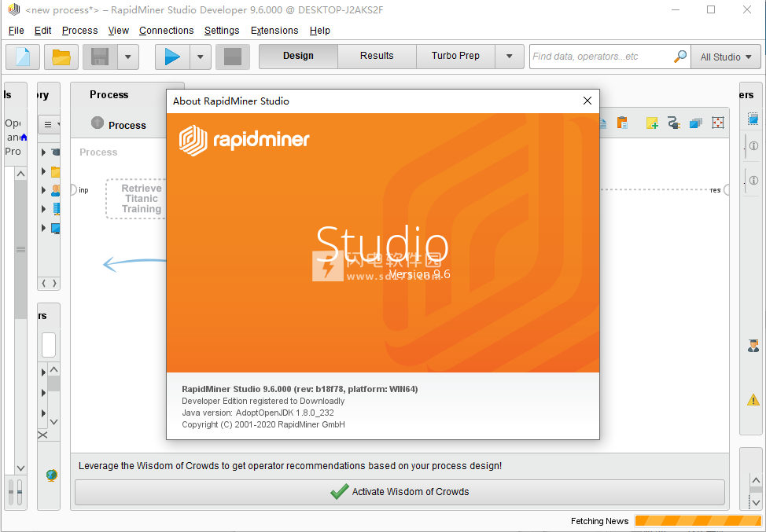Screen dimensions: 766x532
Task: Click the yellow warning triangle icon
Action: pos(753,400)
